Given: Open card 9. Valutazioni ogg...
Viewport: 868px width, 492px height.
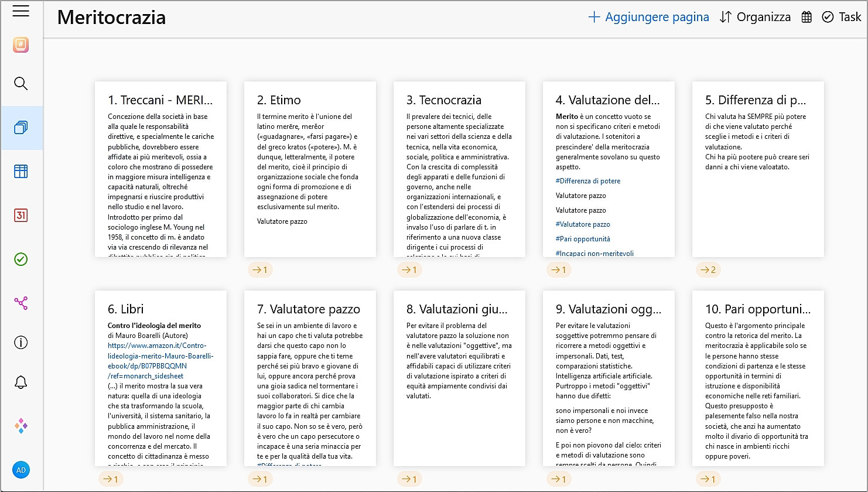Looking at the screenshot, I should [x=609, y=378].
